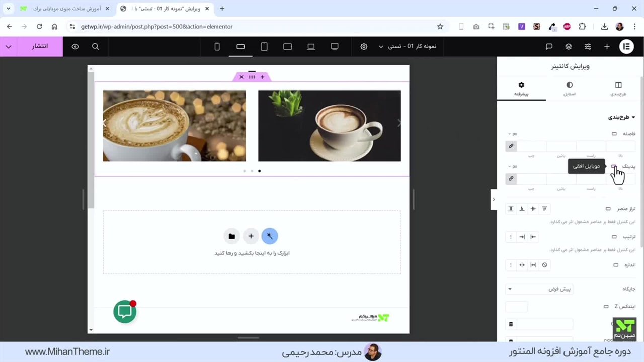Click the blue magic wand AI button
Screen dimensions: 644x362
coord(270,236)
